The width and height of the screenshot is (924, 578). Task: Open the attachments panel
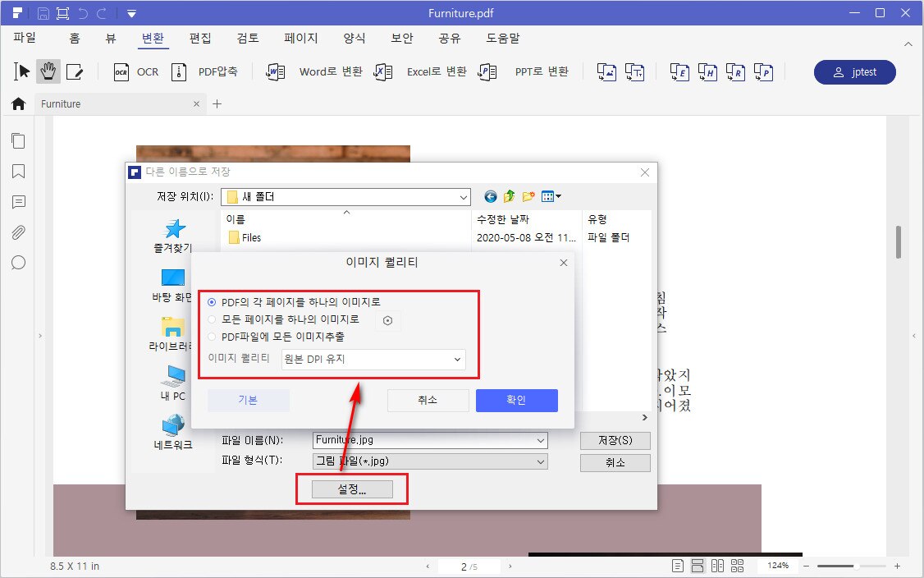coord(18,232)
